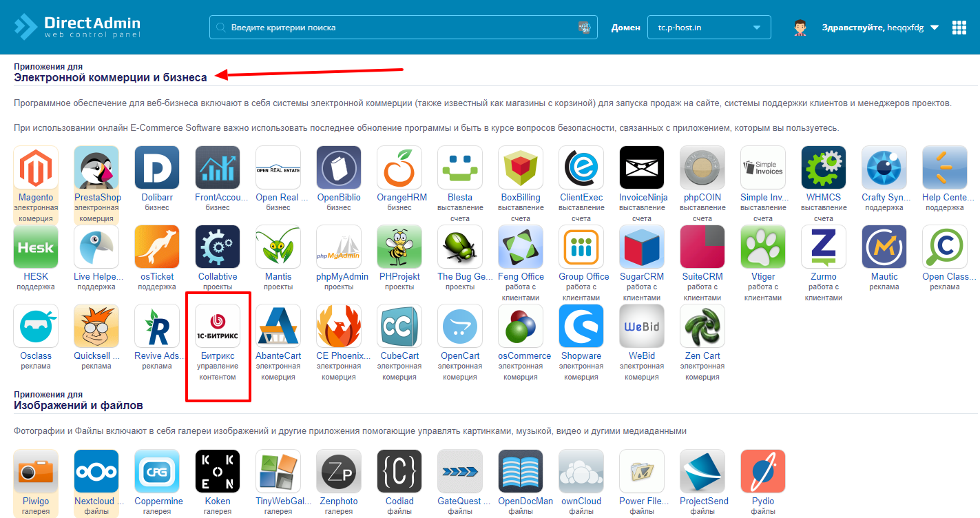Click the phpCOIN coin icon
Screen dimensions: 980x518
[702, 167]
